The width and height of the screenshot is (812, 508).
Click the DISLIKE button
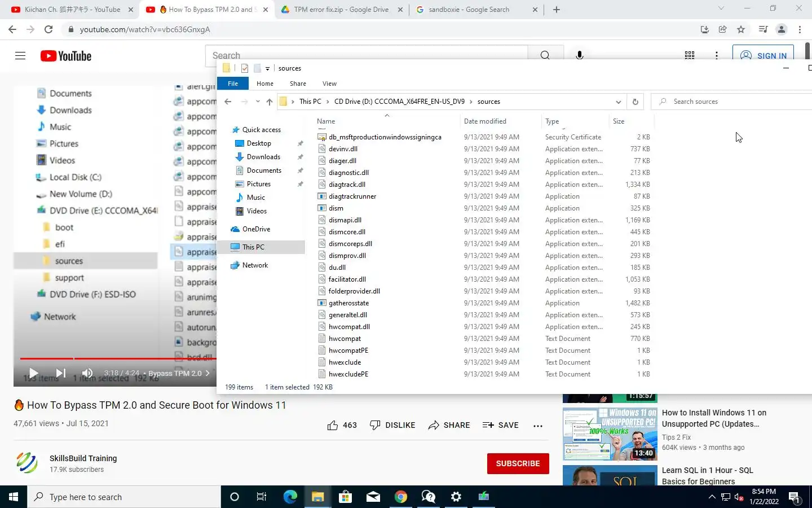[392, 425]
